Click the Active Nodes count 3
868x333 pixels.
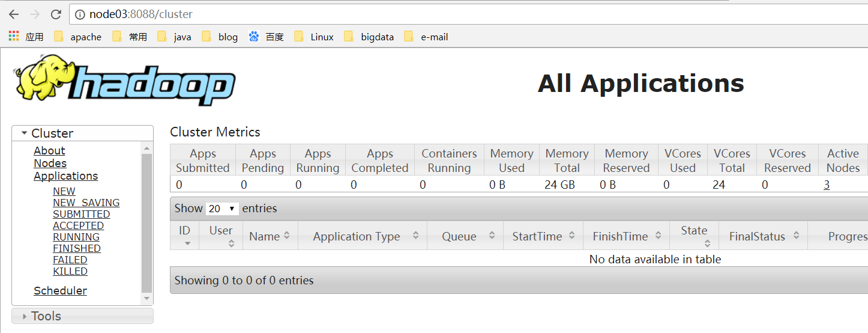coord(827,185)
